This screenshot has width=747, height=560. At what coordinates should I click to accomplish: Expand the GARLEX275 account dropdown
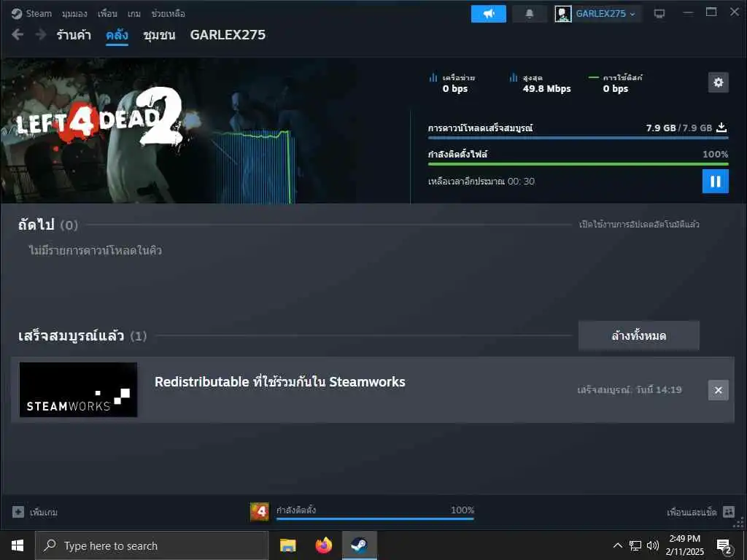coord(605,14)
